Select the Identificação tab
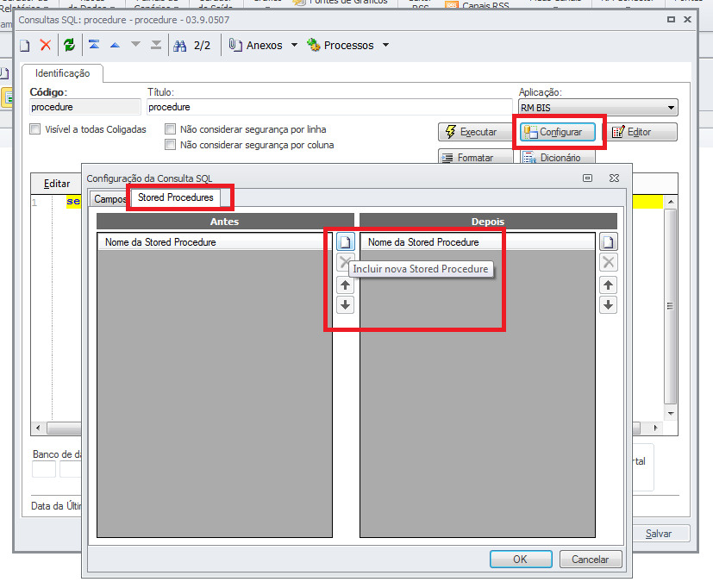Screen dimensions: 713x588 (x=62, y=73)
